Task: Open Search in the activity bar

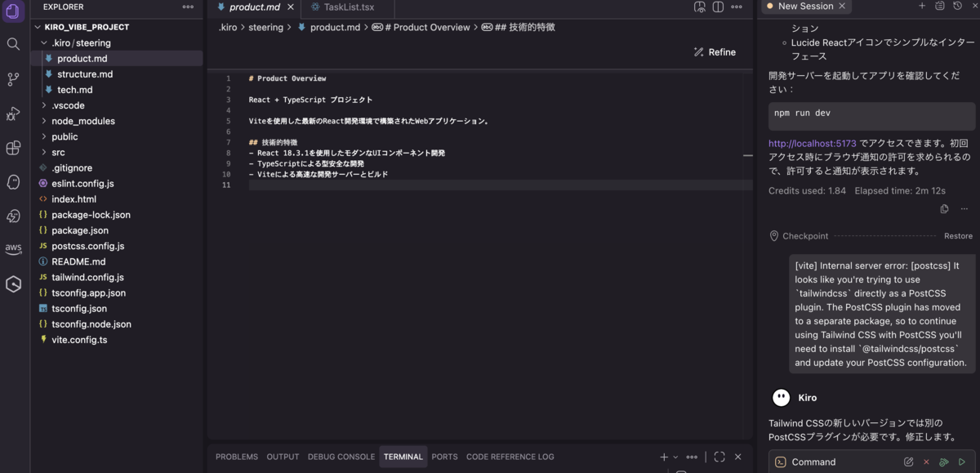Action: (13, 43)
